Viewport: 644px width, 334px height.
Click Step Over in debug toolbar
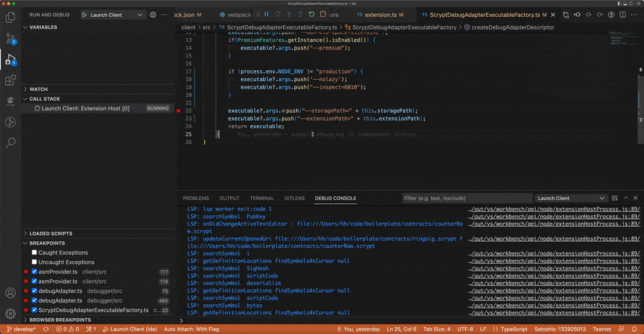[x=278, y=14]
